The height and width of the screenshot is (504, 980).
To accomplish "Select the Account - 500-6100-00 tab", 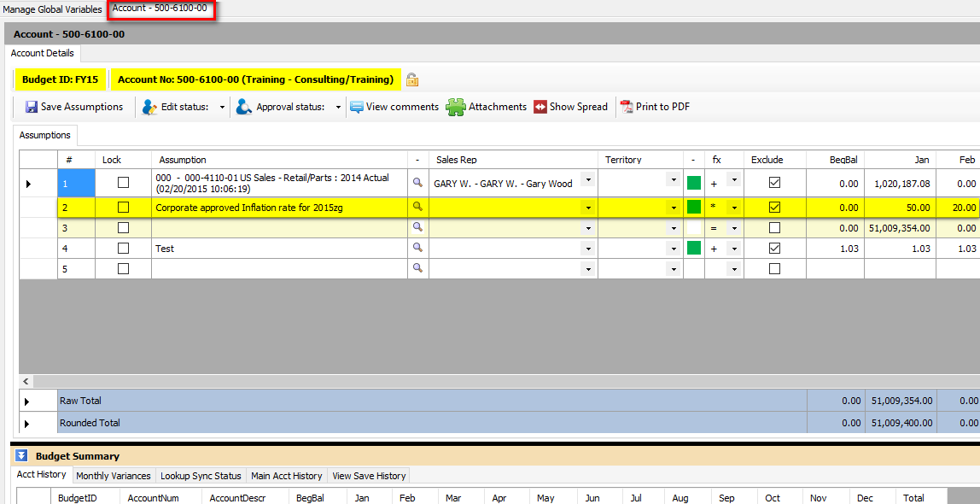I will [160, 9].
